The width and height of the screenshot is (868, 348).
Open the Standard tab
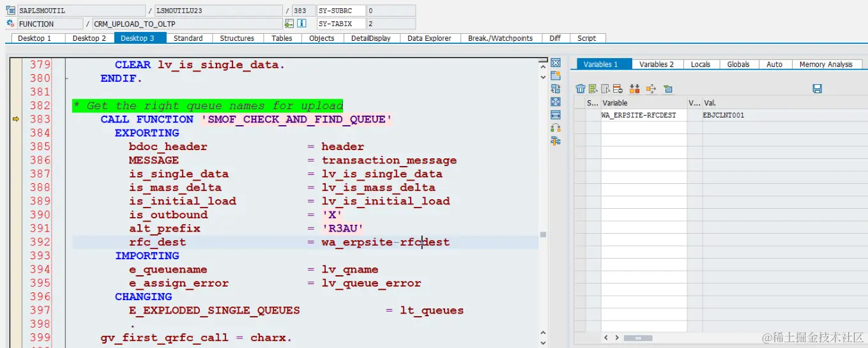click(x=188, y=38)
